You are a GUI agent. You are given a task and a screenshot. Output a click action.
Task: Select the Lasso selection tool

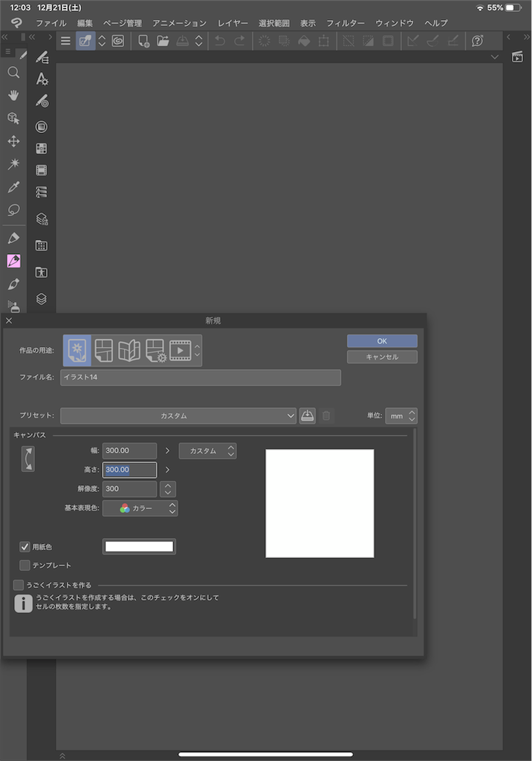[13, 210]
